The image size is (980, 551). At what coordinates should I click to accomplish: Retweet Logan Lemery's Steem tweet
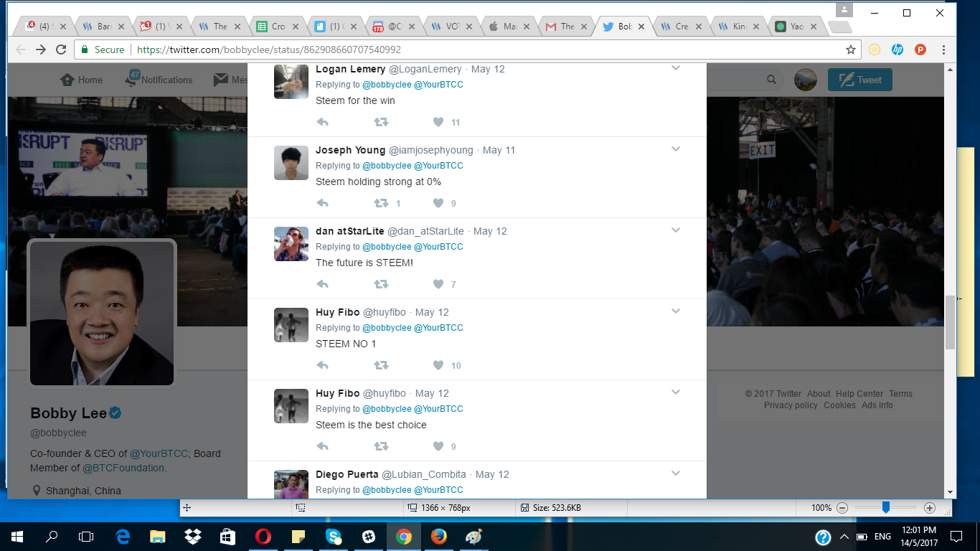pyautogui.click(x=381, y=122)
